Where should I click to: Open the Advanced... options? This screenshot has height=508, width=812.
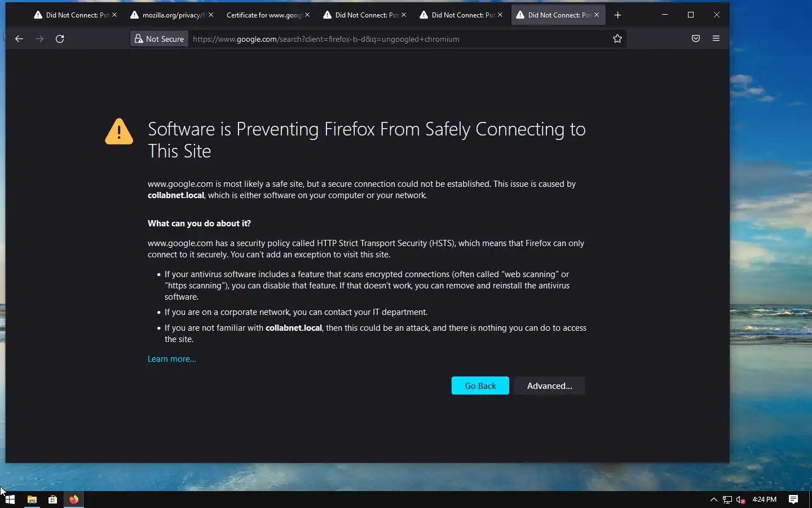pos(549,386)
